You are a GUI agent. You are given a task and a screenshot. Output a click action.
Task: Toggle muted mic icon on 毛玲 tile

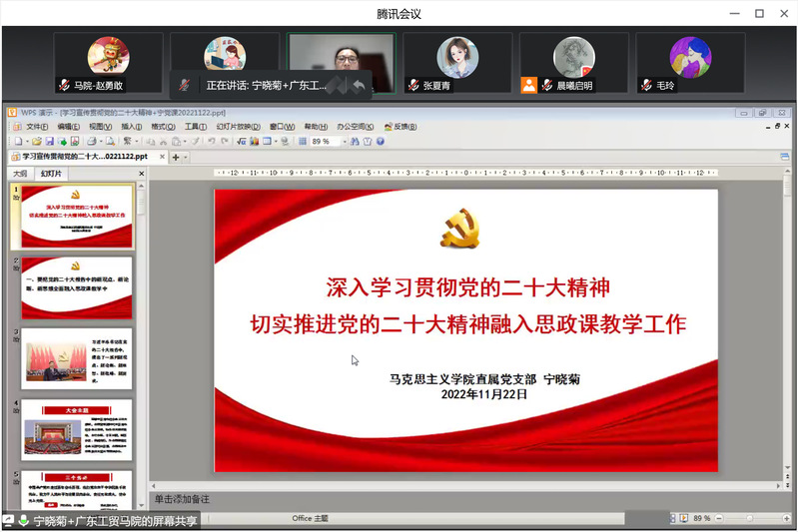[x=646, y=86]
